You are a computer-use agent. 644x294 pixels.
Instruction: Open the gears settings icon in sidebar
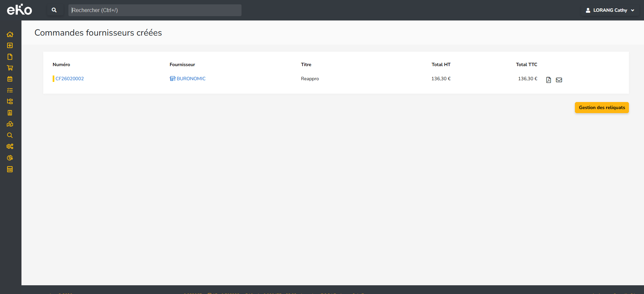tap(10, 146)
